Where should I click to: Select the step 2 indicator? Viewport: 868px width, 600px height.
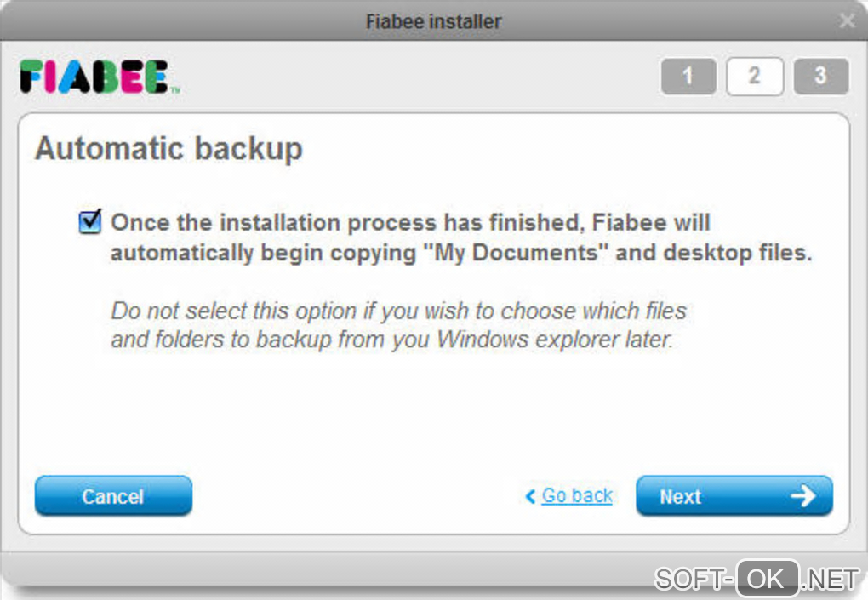pos(754,77)
